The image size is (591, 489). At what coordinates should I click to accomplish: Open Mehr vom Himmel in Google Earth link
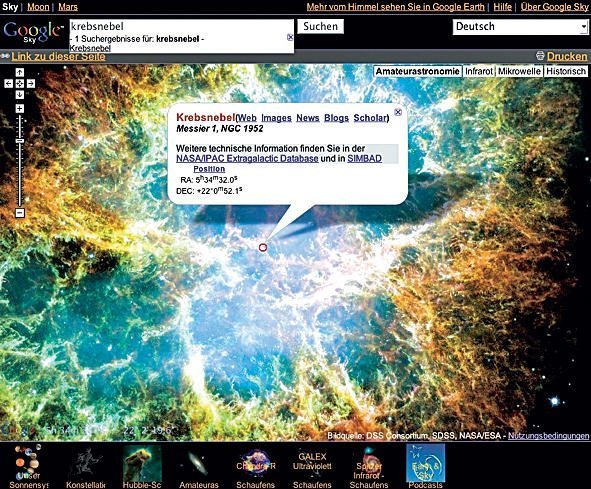[x=395, y=7]
